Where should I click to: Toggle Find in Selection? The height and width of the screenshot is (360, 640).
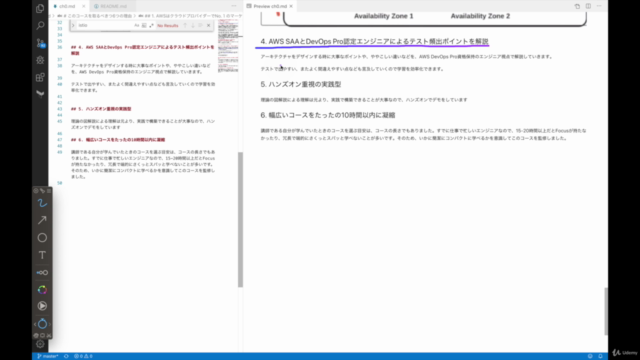coord(200,25)
